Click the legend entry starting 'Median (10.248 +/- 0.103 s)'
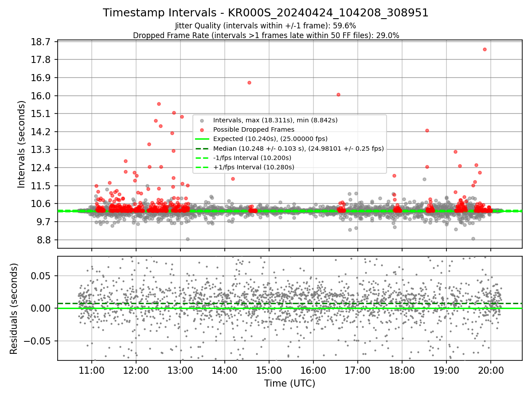This screenshot has height=399, width=532. [x=298, y=149]
